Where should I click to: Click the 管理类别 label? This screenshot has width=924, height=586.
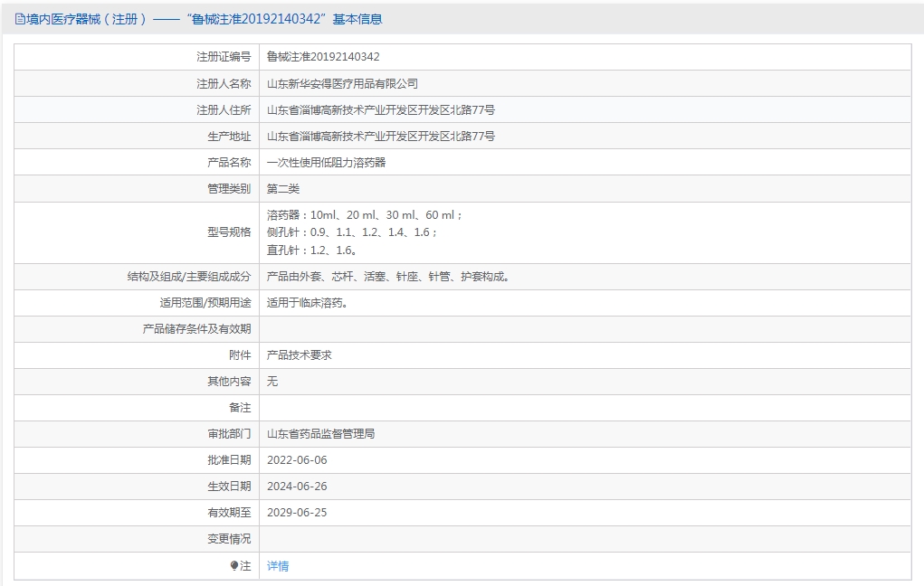click(x=229, y=188)
